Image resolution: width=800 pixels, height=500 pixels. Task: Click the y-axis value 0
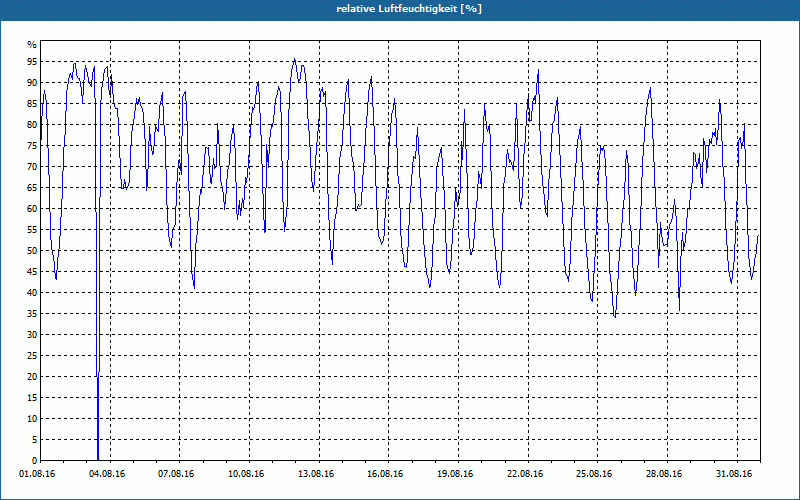tap(34, 461)
